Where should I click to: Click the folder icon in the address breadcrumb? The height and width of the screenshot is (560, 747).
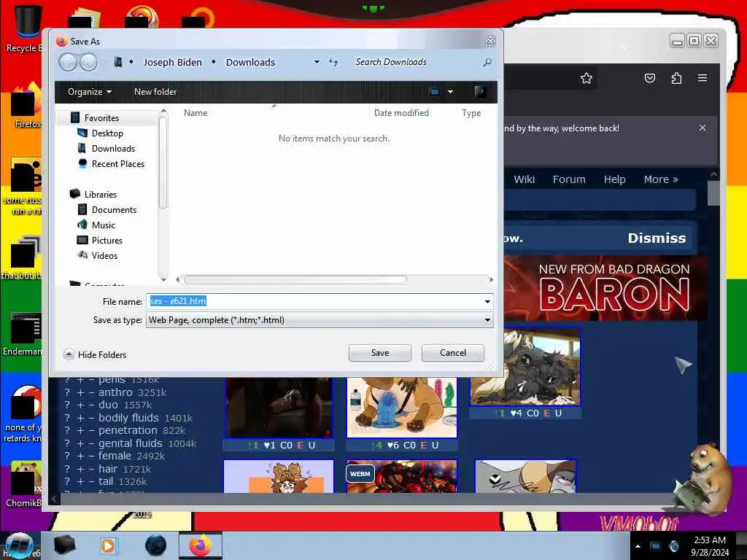pos(118,62)
